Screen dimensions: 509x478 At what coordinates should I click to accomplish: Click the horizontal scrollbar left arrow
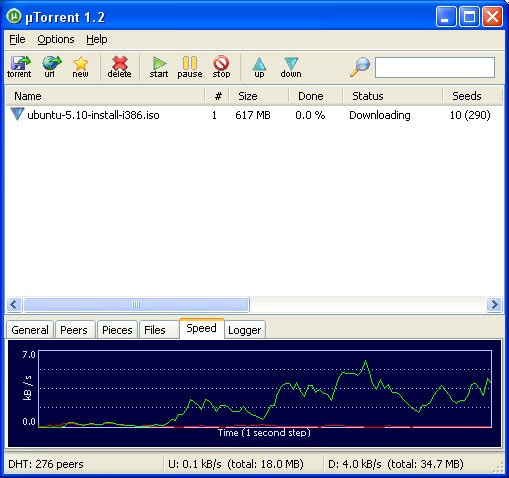14,304
